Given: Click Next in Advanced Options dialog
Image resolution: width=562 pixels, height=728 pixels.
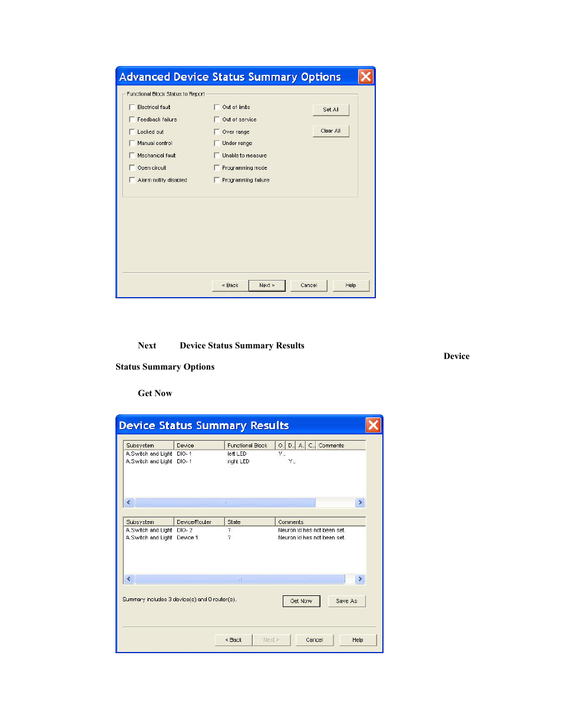Looking at the screenshot, I should [267, 285].
